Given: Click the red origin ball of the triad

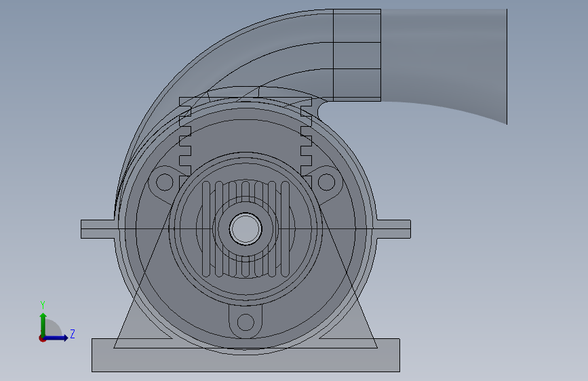Looking at the screenshot, I should click(x=42, y=338).
